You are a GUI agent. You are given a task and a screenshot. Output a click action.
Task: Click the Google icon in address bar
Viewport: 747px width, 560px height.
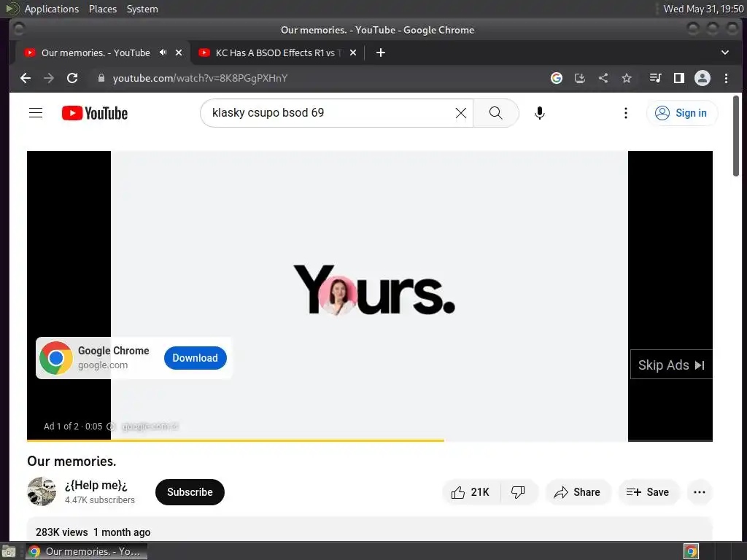[557, 78]
